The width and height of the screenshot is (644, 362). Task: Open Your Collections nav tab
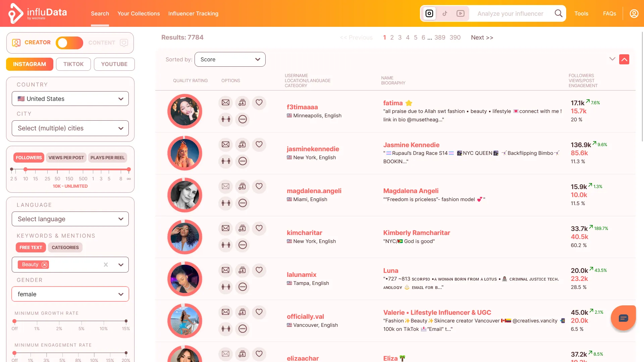click(139, 14)
